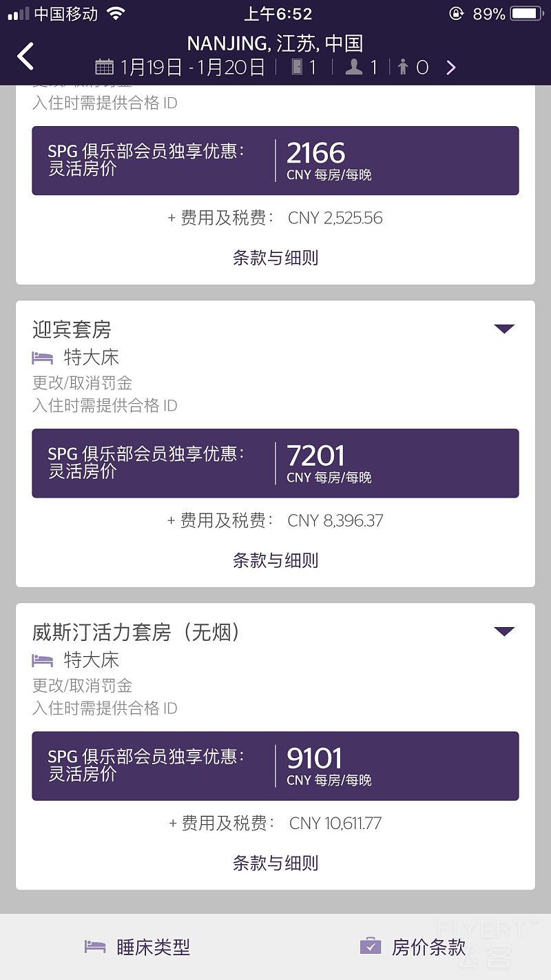The image size is (551, 980).
Task: Tap the room count door icon
Action: [297, 67]
